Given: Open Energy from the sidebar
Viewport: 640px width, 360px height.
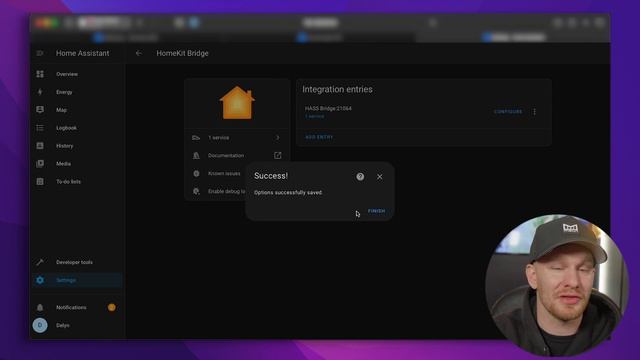Looking at the screenshot, I should 64,92.
